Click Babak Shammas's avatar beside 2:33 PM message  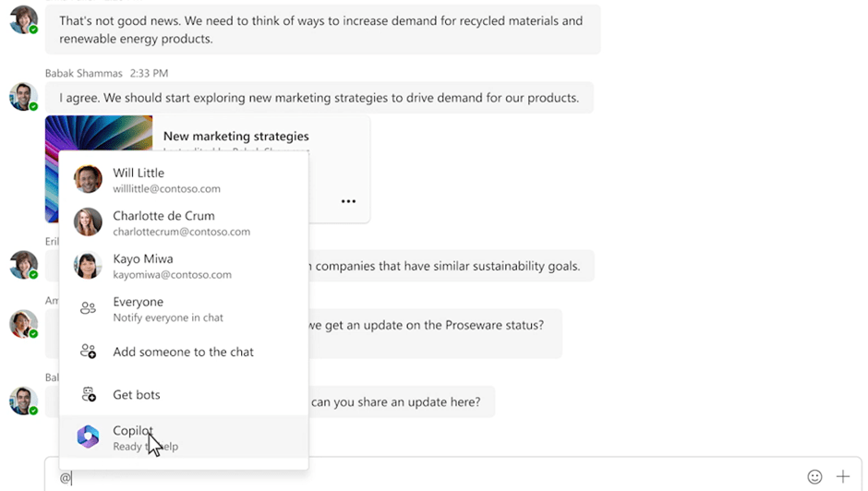[x=23, y=97]
